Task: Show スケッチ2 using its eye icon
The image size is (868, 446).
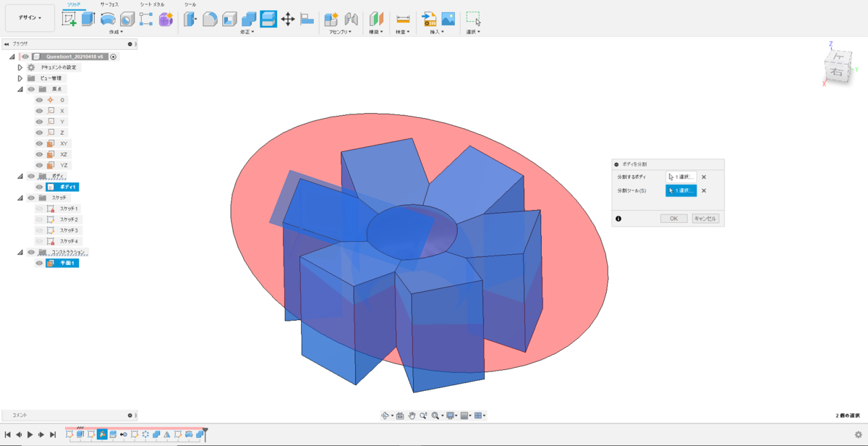Action: [x=40, y=219]
